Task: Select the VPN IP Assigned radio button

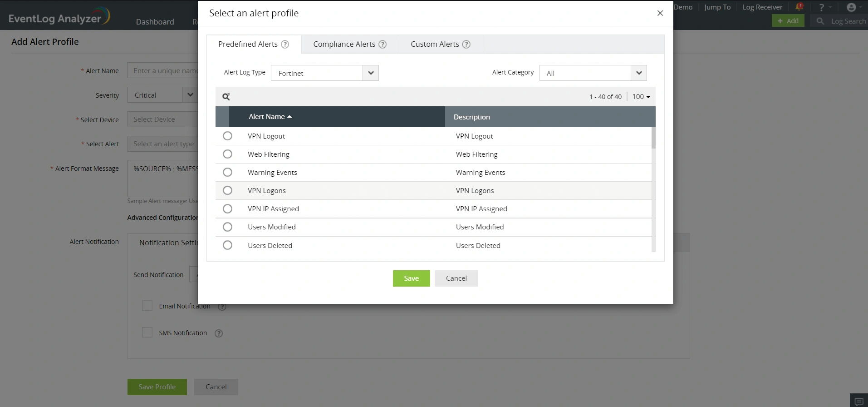Action: click(x=227, y=208)
